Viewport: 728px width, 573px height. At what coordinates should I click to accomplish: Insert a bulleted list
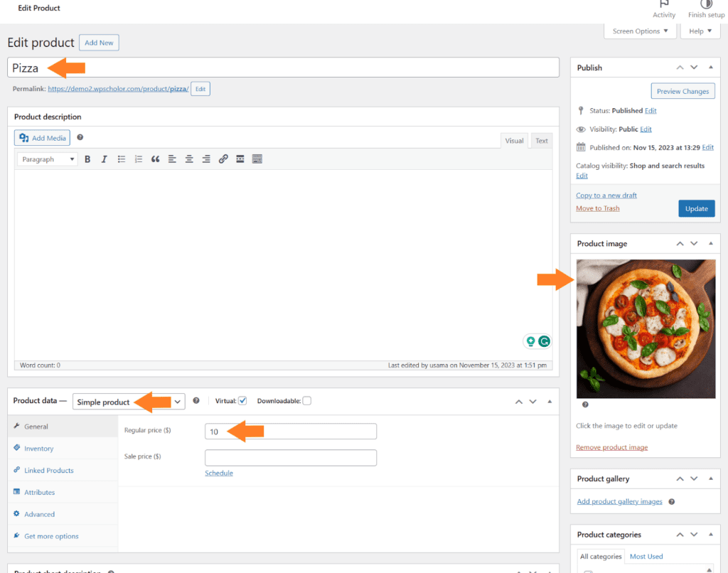122,159
